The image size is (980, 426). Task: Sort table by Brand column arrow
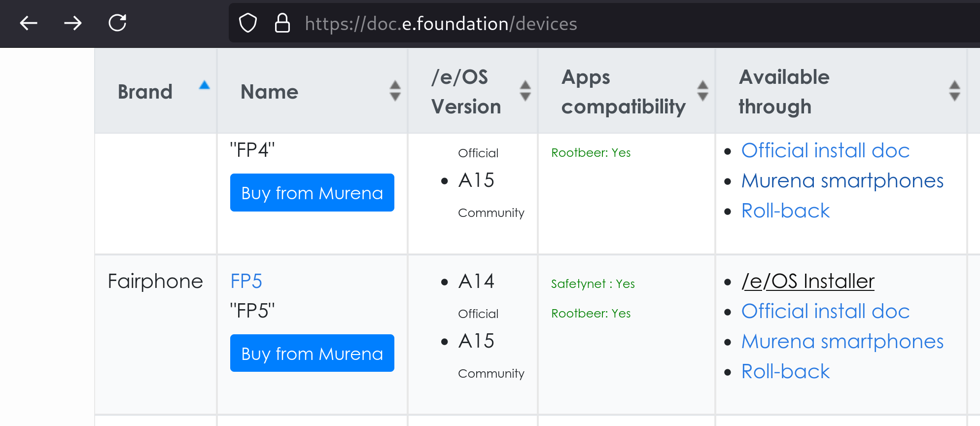coord(204,85)
